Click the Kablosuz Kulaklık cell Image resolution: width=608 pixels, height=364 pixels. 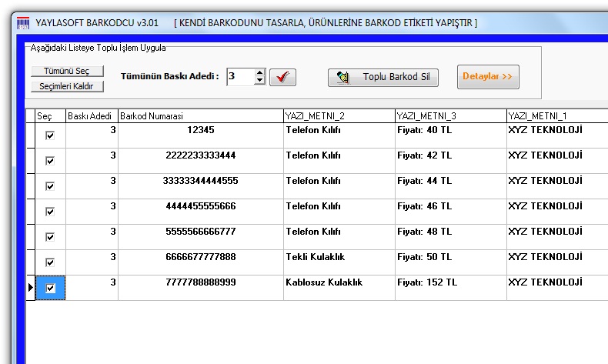click(x=339, y=288)
